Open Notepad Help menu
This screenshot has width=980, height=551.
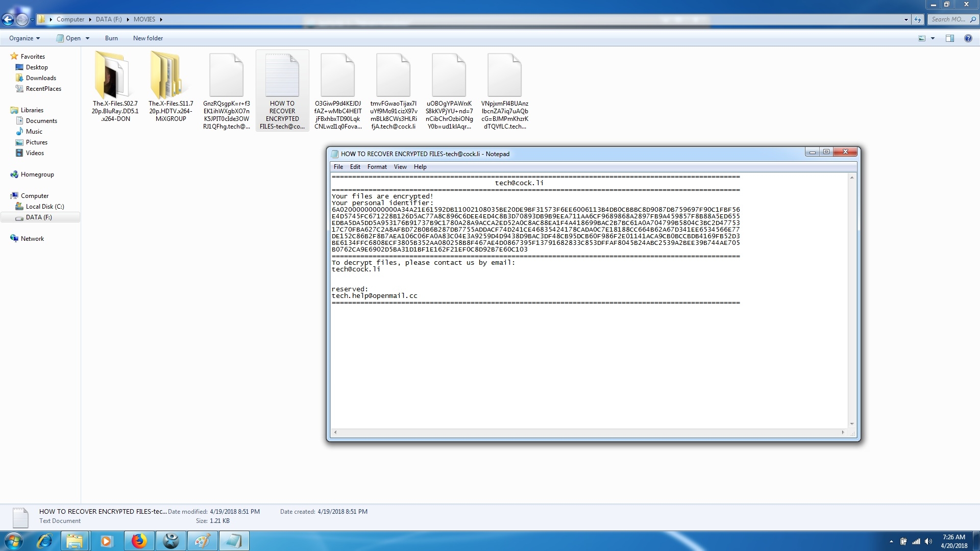pos(420,167)
